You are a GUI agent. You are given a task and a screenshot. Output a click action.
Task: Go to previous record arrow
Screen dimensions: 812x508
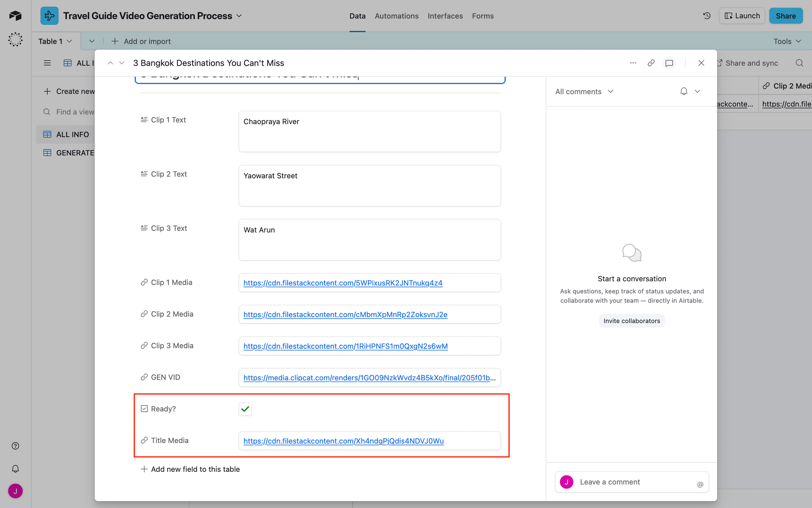pos(110,63)
